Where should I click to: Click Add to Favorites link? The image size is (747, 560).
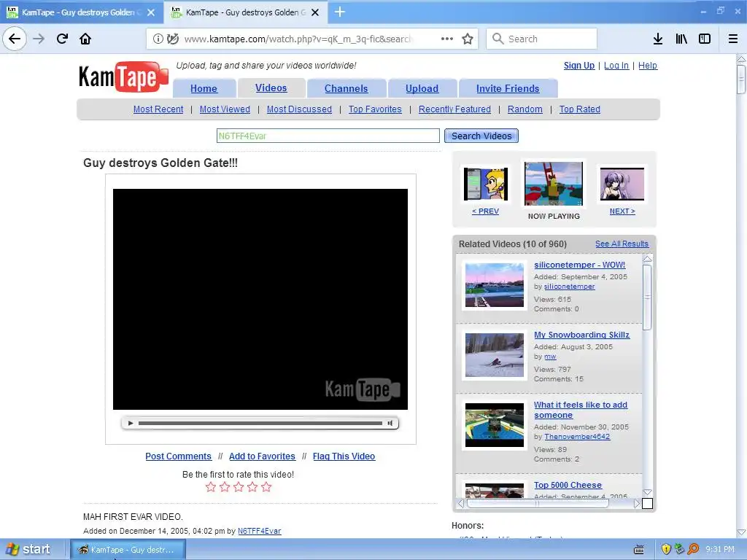pyautogui.click(x=262, y=456)
